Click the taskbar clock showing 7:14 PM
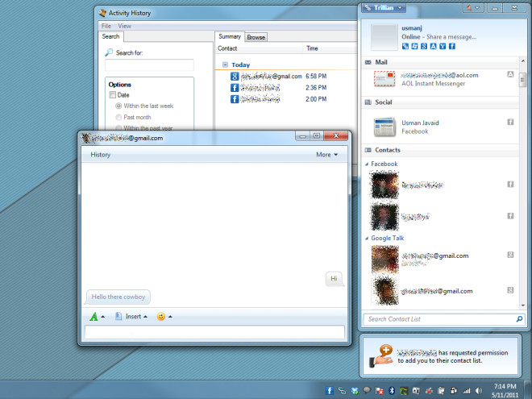 pos(505,390)
